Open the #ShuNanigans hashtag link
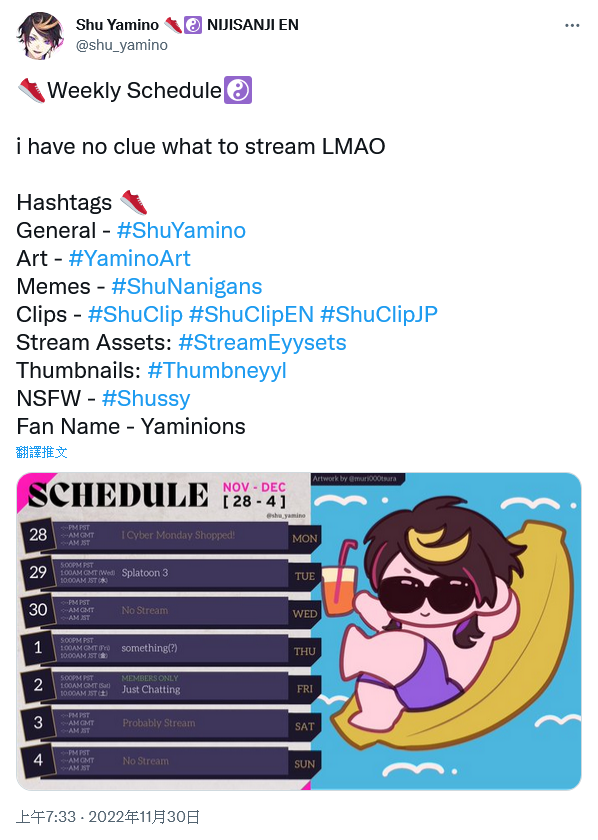 186,286
